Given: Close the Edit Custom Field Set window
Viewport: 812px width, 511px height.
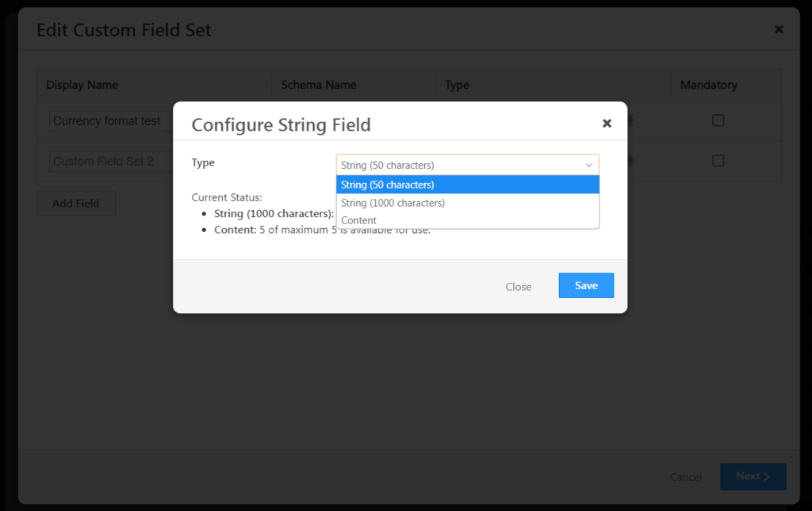Looking at the screenshot, I should (x=779, y=29).
